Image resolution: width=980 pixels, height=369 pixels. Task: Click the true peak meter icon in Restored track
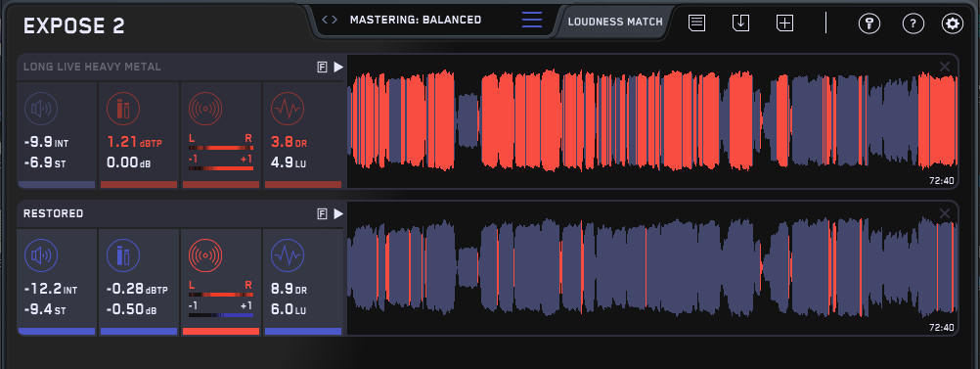click(123, 255)
